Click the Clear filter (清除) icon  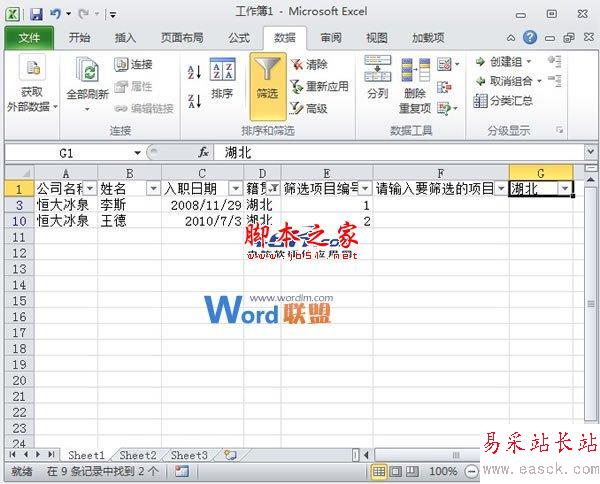click(x=297, y=64)
